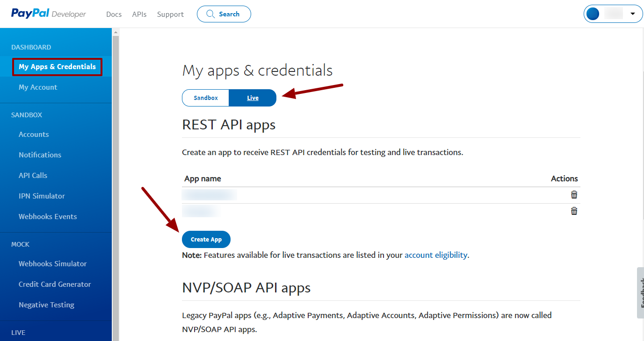
Task: Open the account dropdown arrow
Action: pos(633,14)
